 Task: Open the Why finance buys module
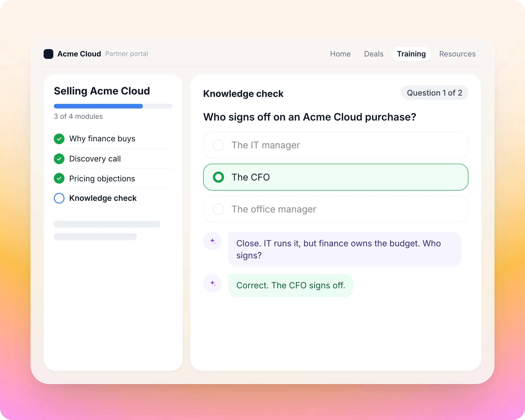pos(113,139)
